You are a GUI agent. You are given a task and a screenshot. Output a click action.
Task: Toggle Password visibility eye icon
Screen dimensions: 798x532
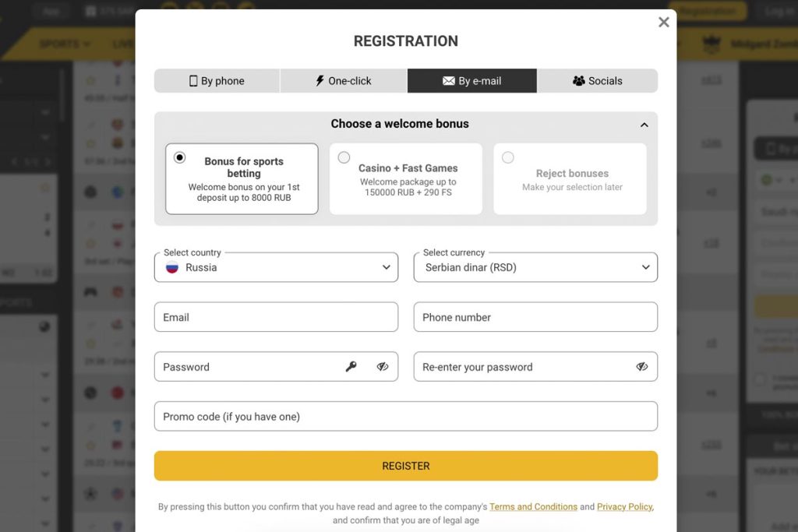point(383,367)
